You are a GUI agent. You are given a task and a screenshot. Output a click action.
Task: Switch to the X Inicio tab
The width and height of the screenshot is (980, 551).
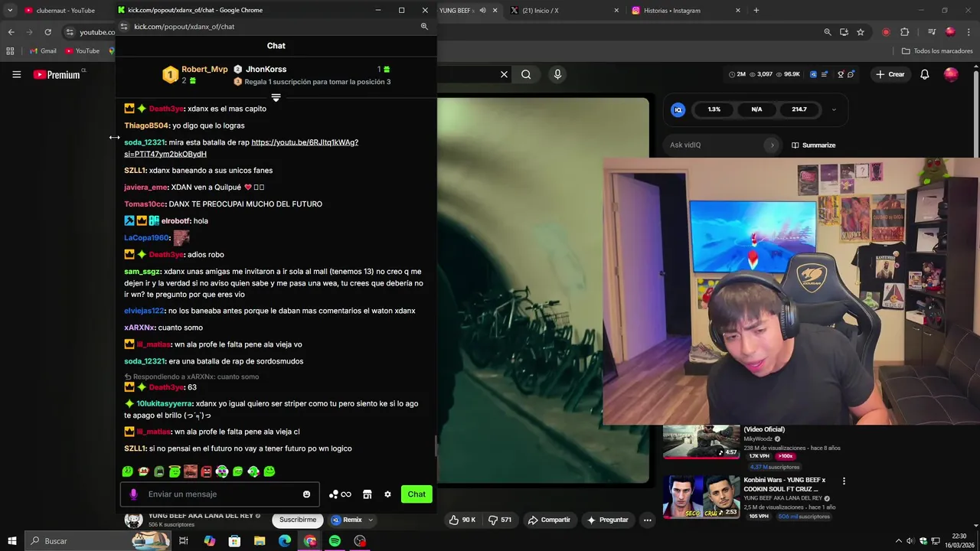563,11
